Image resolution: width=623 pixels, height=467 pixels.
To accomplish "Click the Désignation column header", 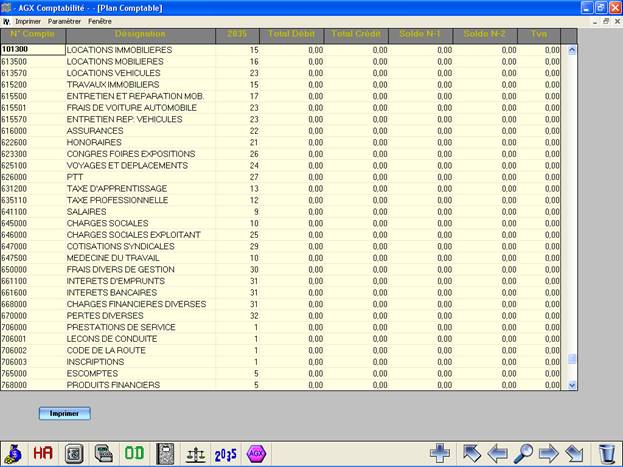I will coord(140,35).
